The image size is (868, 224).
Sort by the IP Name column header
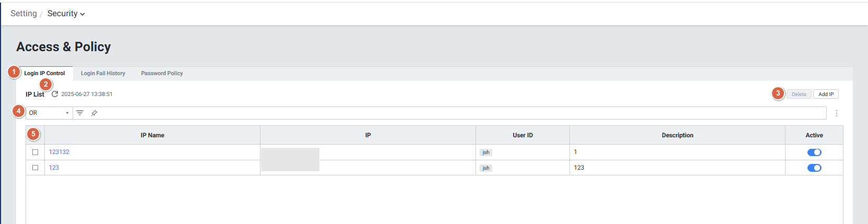click(152, 135)
